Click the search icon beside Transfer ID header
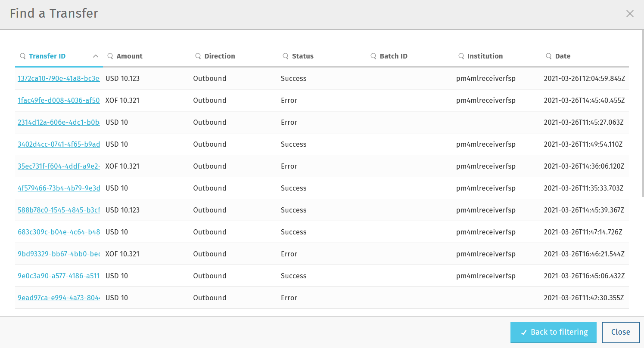This screenshot has height=348, width=644. pos(23,56)
